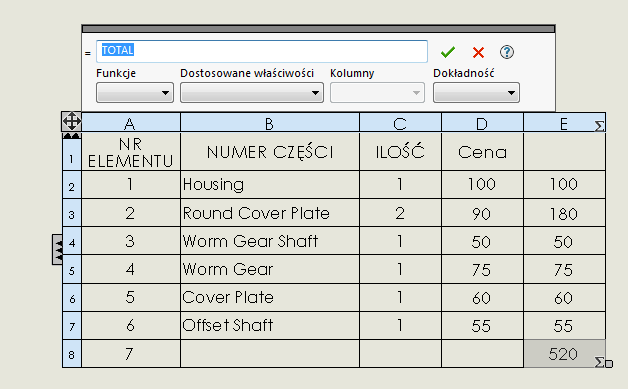Click the 180 cell in column E
This screenshot has width=628, height=389.
[x=564, y=213]
